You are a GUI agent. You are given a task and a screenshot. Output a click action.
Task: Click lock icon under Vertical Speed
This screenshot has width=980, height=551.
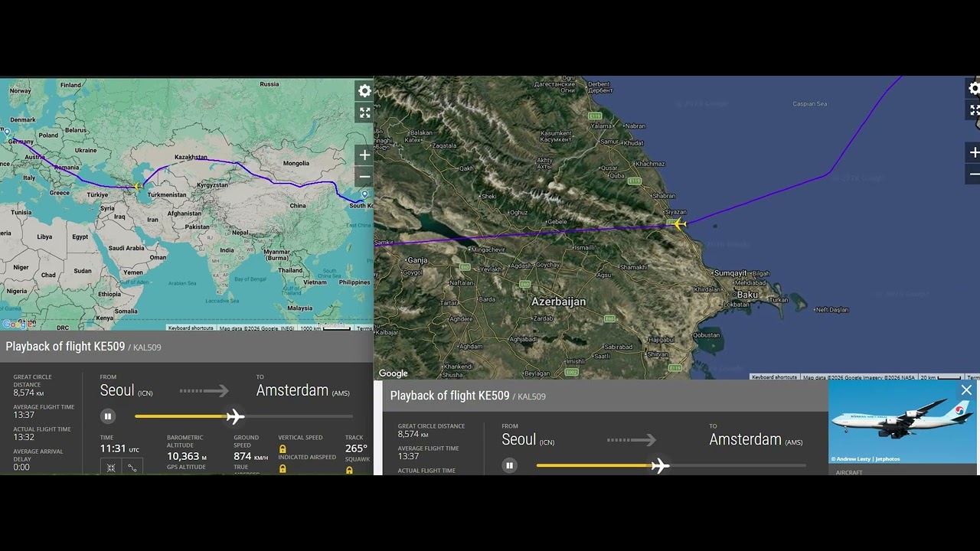pos(283,448)
